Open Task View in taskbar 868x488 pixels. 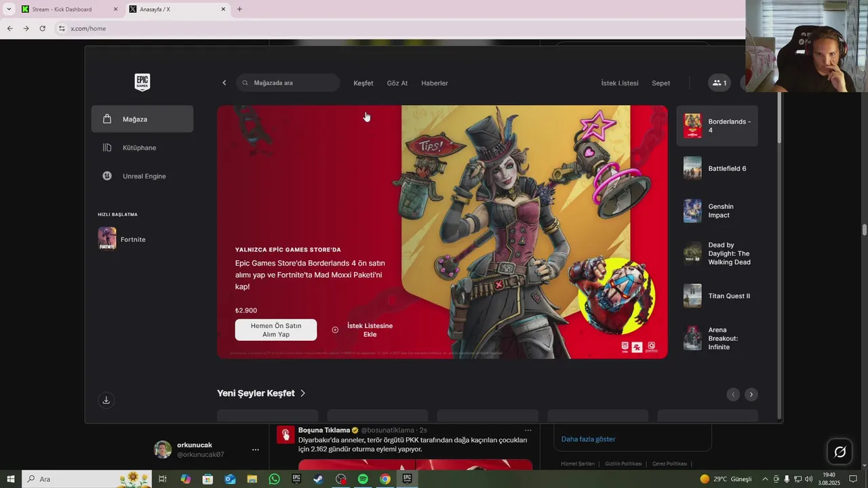[163, 479]
